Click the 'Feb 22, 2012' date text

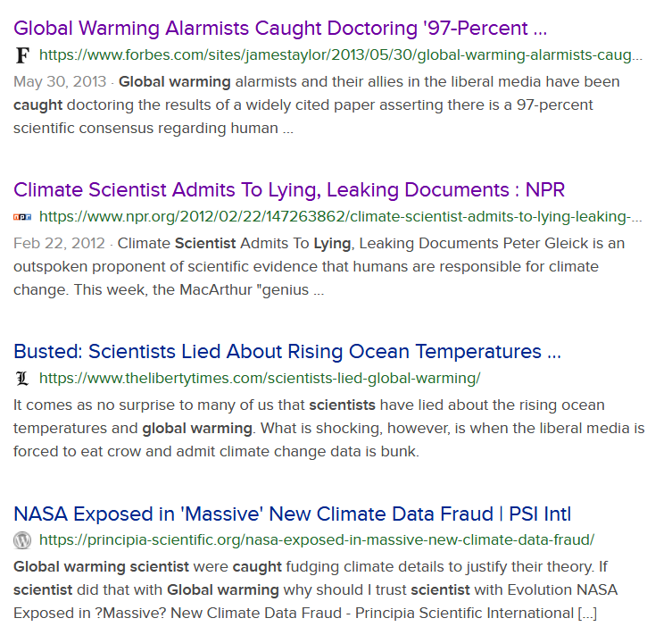tap(59, 243)
